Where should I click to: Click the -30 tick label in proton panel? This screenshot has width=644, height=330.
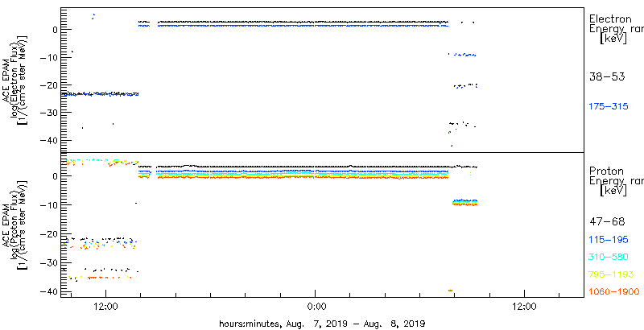pyautogui.click(x=48, y=262)
